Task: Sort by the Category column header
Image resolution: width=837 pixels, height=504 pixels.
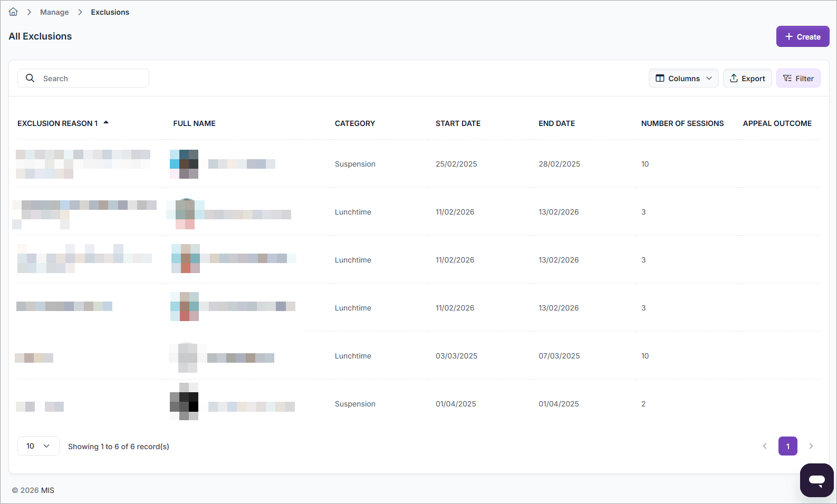Action: point(354,123)
